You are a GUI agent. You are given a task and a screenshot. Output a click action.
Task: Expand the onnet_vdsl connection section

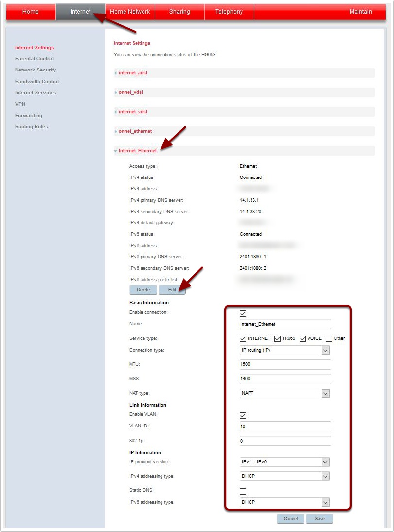[129, 92]
